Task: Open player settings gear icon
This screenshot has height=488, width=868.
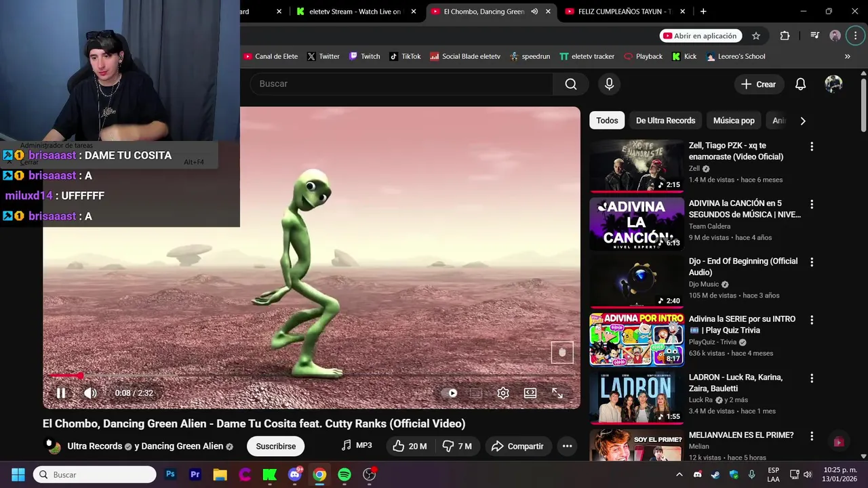Action: coord(503,393)
